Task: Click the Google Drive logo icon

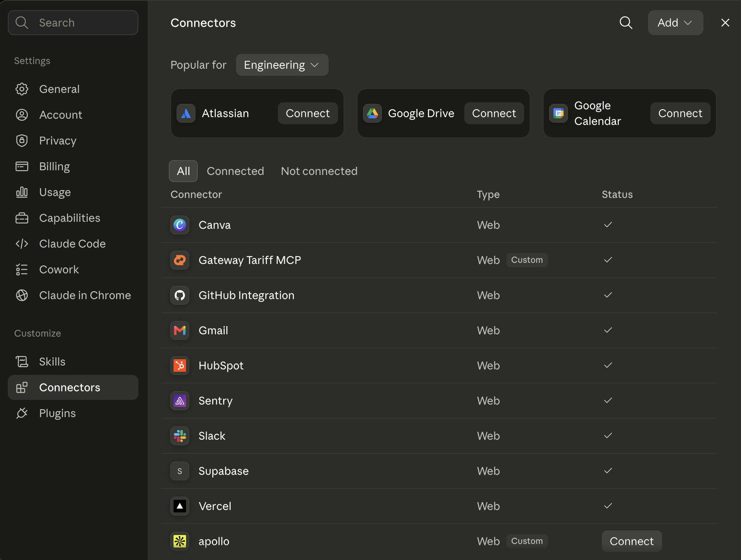Action: point(372,113)
